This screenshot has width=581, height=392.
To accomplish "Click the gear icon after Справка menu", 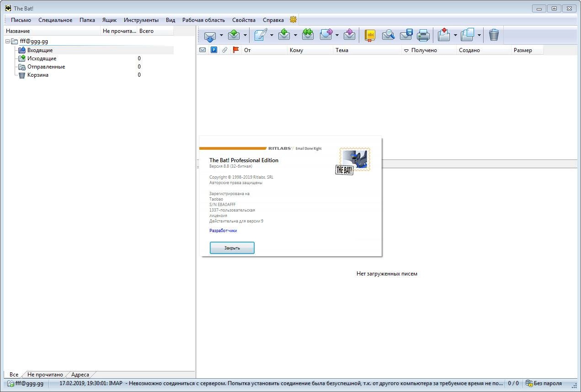I will click(293, 20).
